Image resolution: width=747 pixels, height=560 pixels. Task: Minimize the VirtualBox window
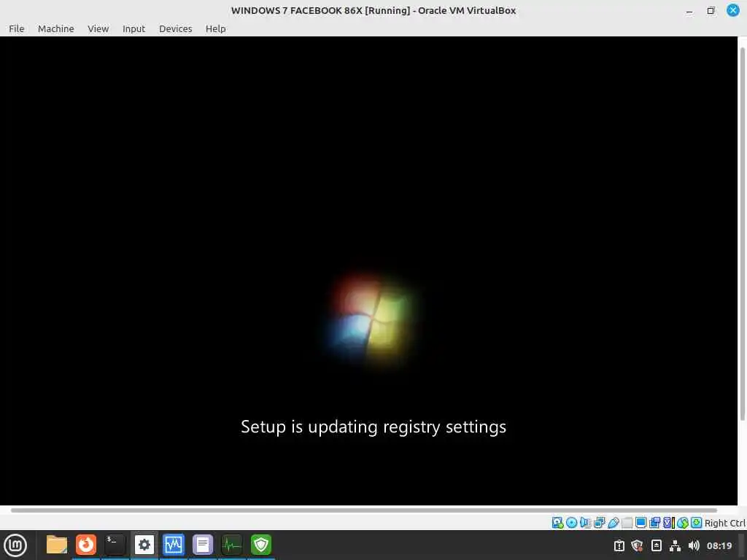click(689, 11)
